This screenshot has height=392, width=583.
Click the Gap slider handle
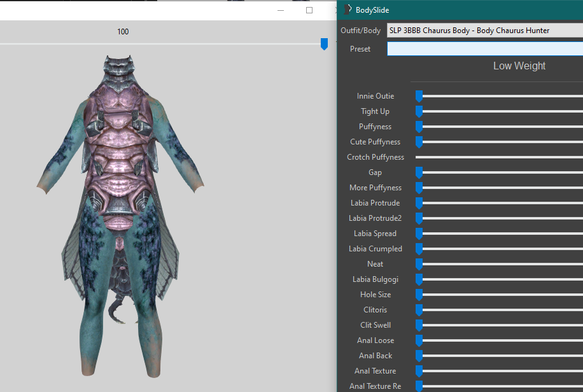coord(419,172)
